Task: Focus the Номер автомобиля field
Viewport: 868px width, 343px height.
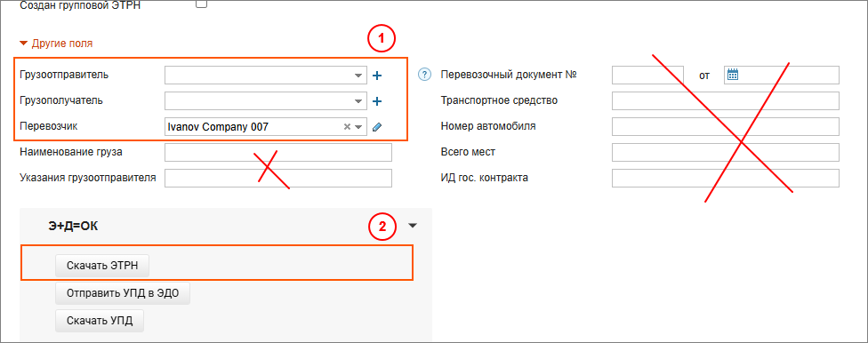Action: tap(726, 126)
